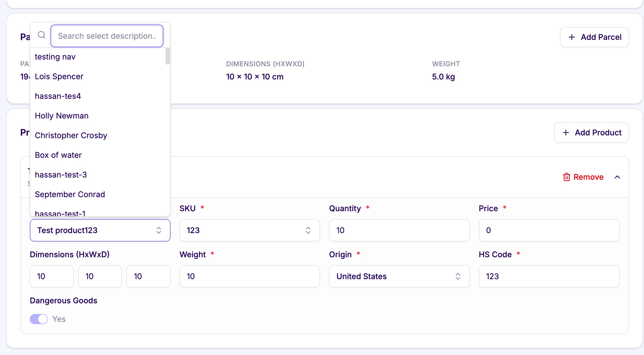Click the search magnifier icon in dropdown
This screenshot has width=644, height=355.
[42, 35]
